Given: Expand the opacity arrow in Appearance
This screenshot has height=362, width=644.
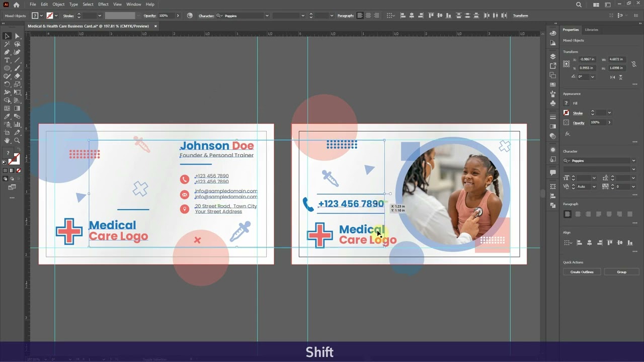Looking at the screenshot, I should (609, 122).
